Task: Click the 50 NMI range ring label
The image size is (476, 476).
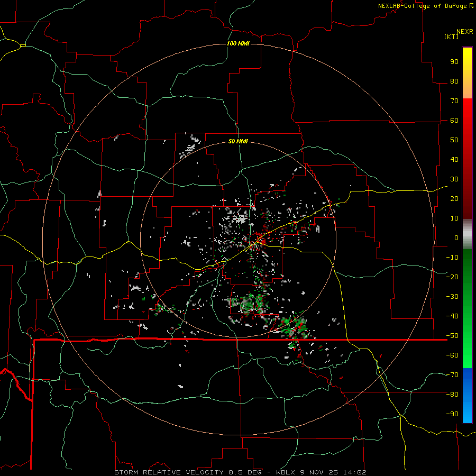Action: (x=238, y=141)
